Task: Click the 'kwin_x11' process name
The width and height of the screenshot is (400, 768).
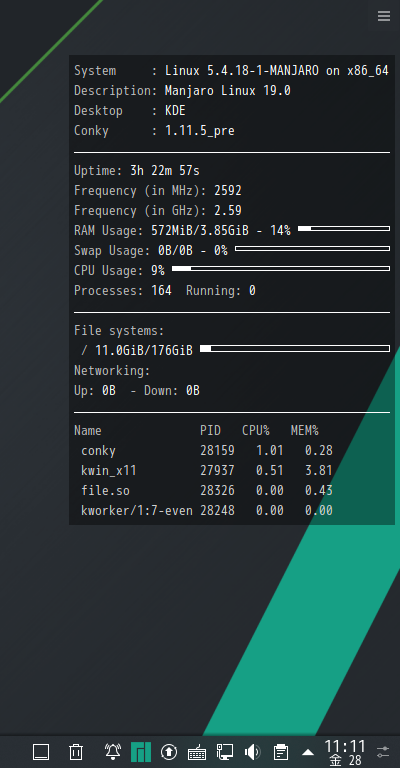Action: (x=109, y=471)
